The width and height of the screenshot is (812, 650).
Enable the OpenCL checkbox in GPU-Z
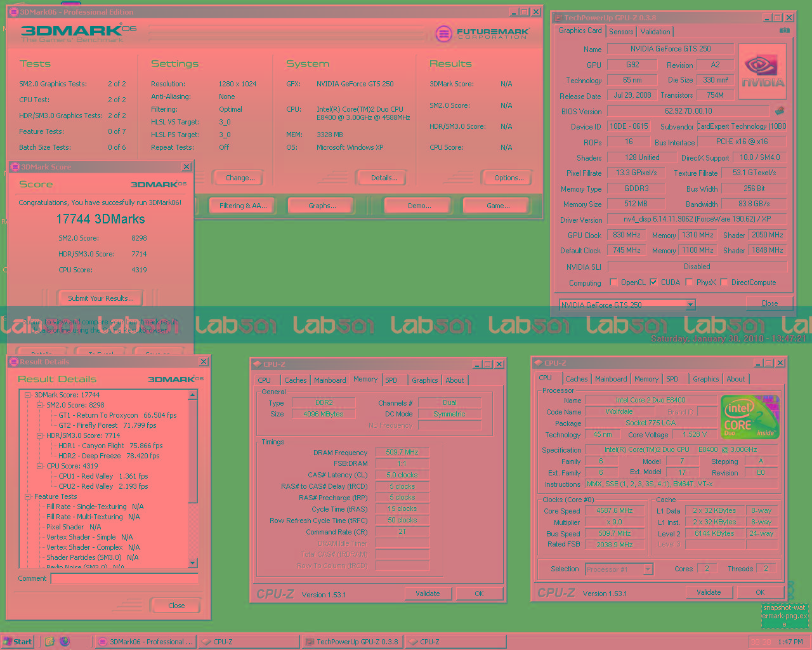[613, 282]
